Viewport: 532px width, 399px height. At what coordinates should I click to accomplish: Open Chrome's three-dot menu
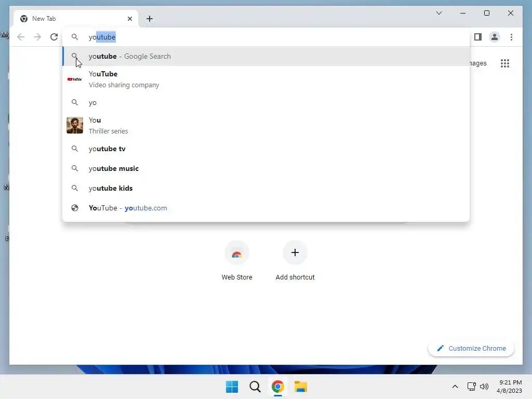pos(511,37)
